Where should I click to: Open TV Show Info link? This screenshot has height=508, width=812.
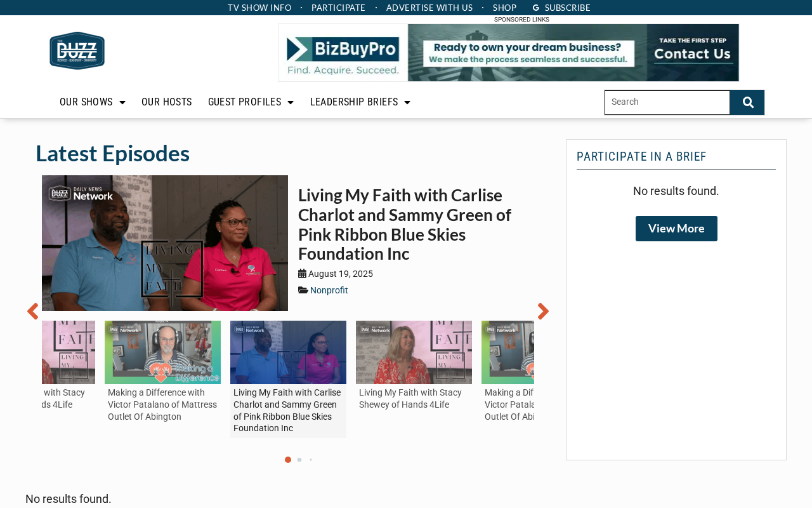click(259, 8)
